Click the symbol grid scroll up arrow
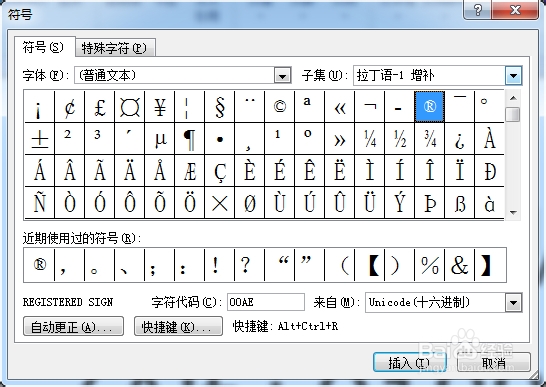 click(513, 98)
